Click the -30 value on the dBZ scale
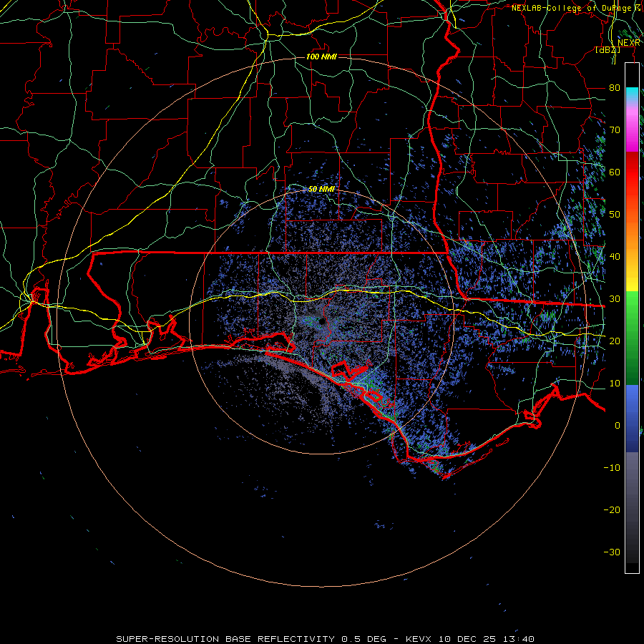The width and height of the screenshot is (644, 644). pos(612,552)
